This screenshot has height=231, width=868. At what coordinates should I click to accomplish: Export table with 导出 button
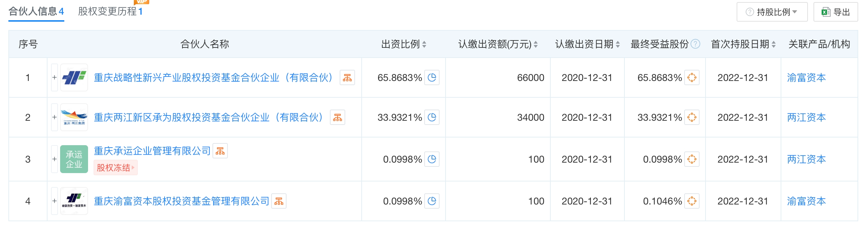click(x=836, y=12)
